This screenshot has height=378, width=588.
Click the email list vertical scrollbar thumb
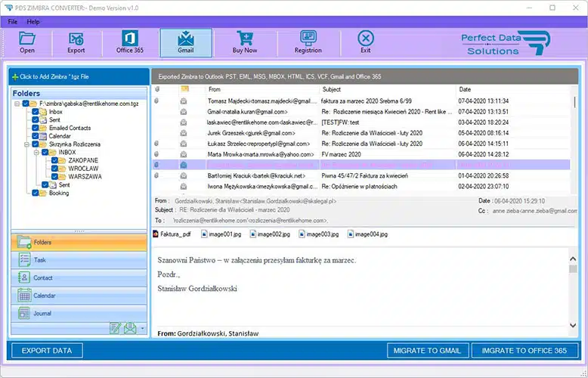(x=574, y=102)
